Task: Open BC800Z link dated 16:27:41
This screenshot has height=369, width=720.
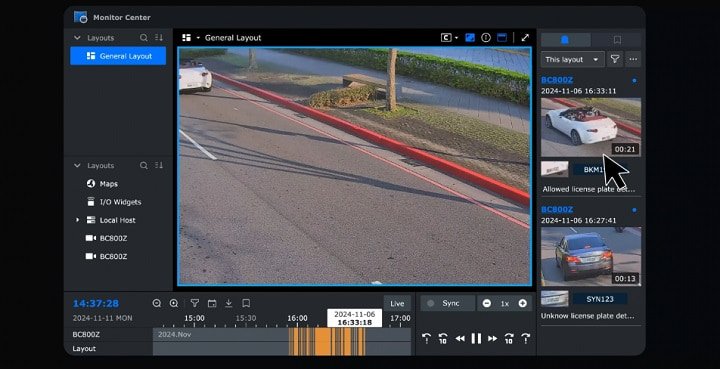Action: (x=557, y=210)
